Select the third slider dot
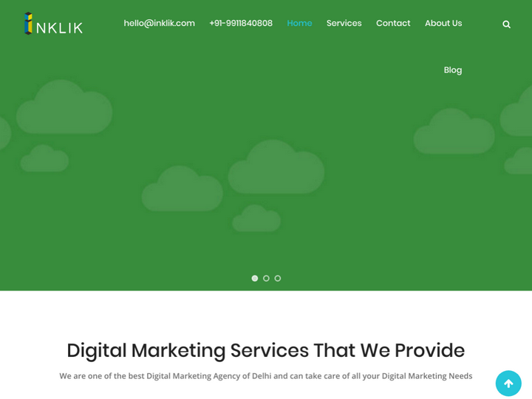 click(x=278, y=279)
